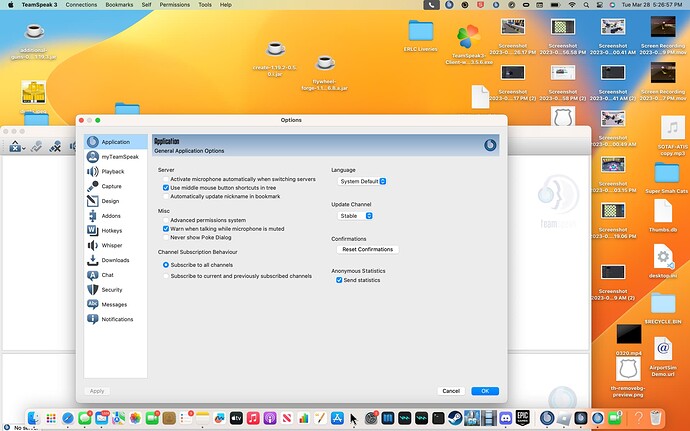
Task: Enable activate microphone automatically when switching servers
Action: point(166,179)
